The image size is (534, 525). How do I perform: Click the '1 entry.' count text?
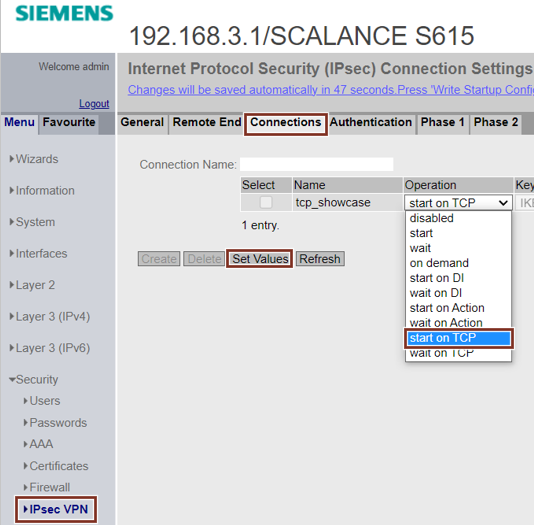[x=260, y=225]
